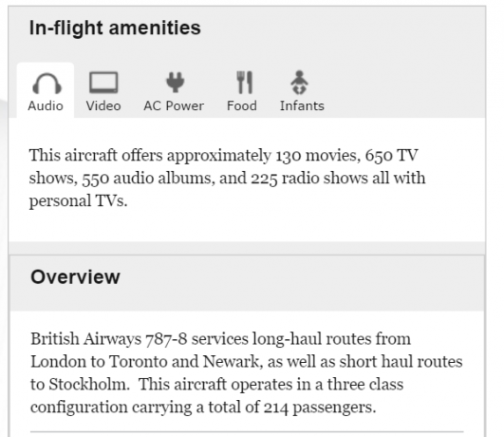Click the Infants baby icon

pyautogui.click(x=299, y=83)
